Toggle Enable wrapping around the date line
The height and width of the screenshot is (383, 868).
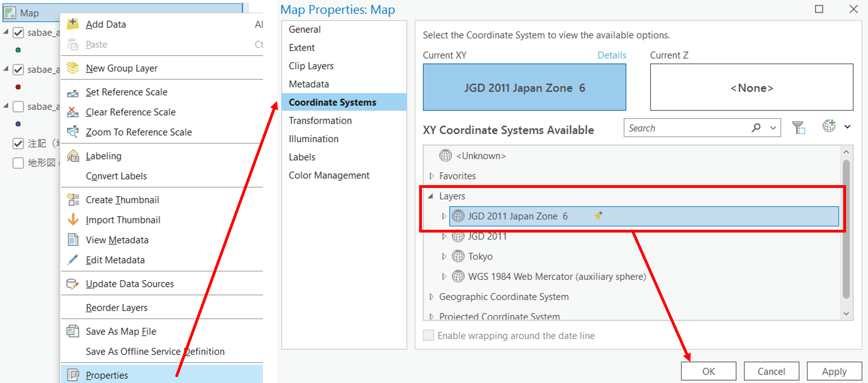pyautogui.click(x=428, y=336)
